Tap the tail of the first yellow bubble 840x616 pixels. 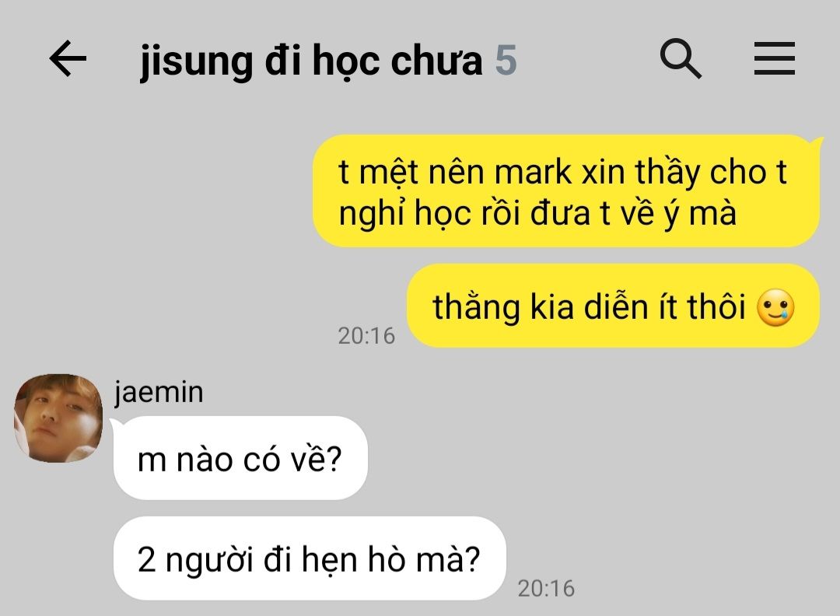coord(817,142)
